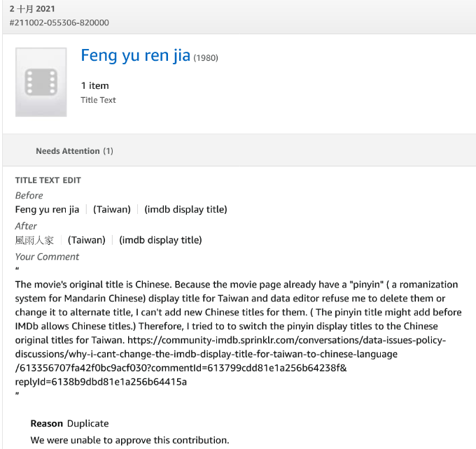Click "(imdb display title)" in the Before row

click(185, 209)
